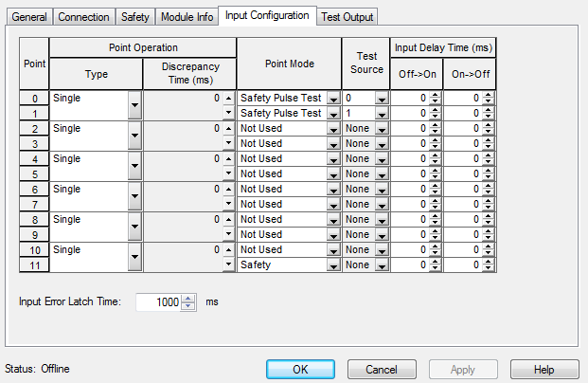The width and height of the screenshot is (588, 383).
Task: Open the Test Output tab
Action: click(347, 17)
